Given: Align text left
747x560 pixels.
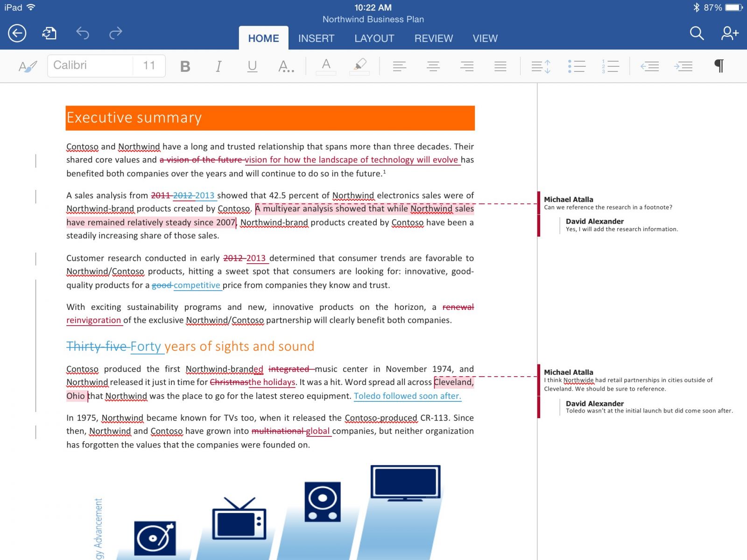Looking at the screenshot, I should pyautogui.click(x=400, y=66).
